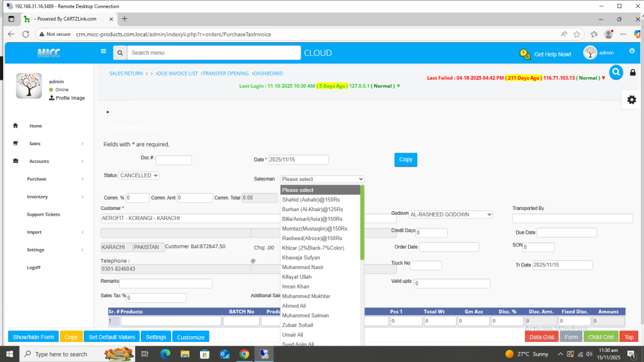Click the salesman list green scrollbar
The width and height of the screenshot is (644, 362).
(x=362, y=223)
